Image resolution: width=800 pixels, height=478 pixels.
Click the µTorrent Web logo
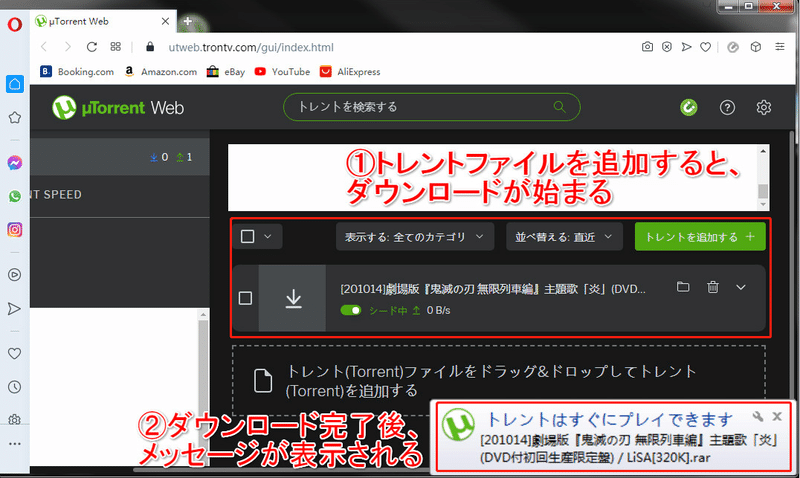(x=118, y=108)
